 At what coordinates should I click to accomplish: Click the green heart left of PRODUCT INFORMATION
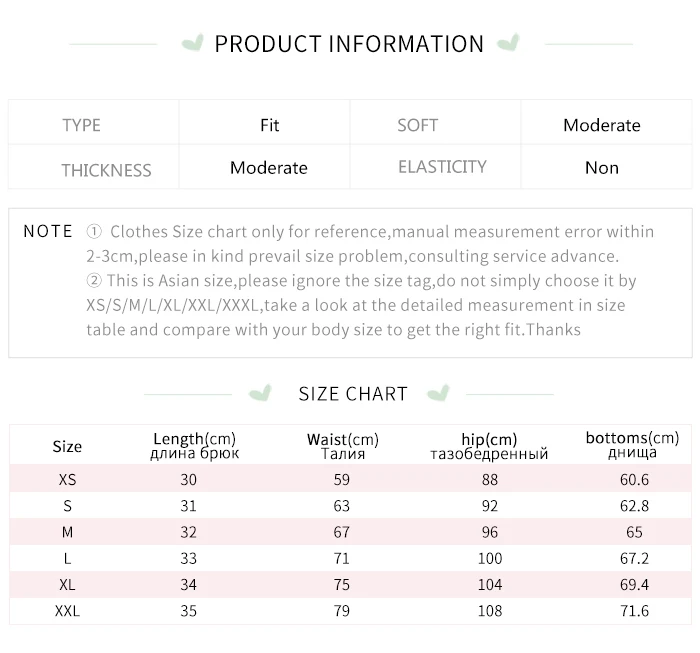pos(192,43)
